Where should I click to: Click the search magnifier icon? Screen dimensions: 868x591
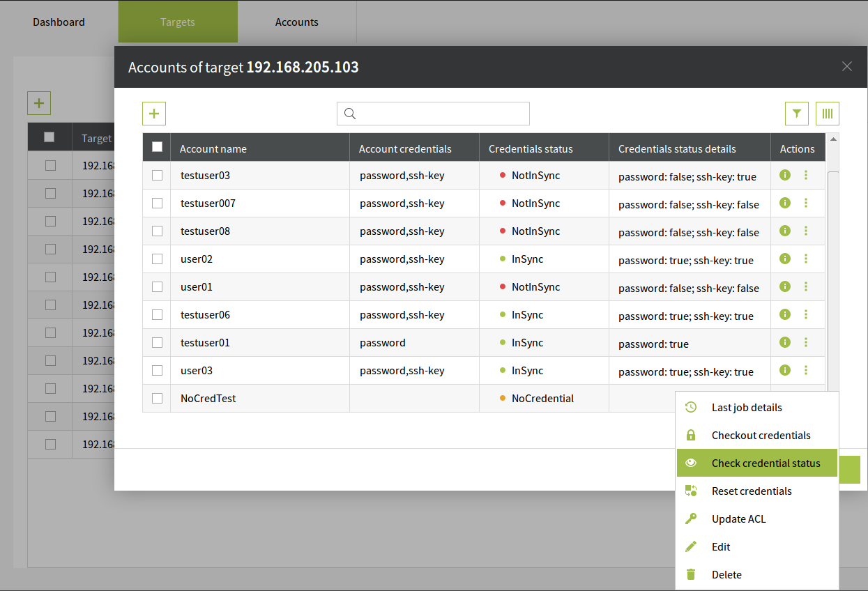[x=351, y=114]
